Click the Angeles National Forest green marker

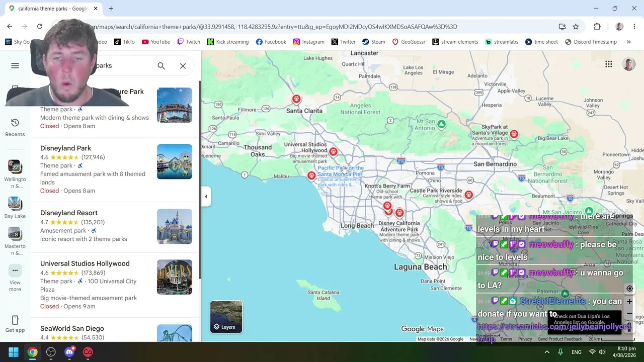click(x=441, y=124)
